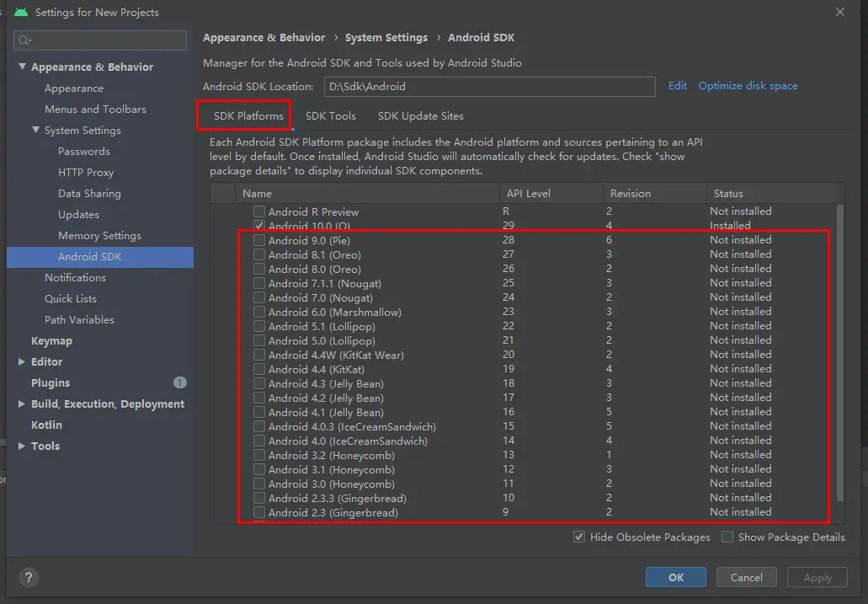Click OK to confirm settings
Viewport: 868px width, 604px height.
676,577
